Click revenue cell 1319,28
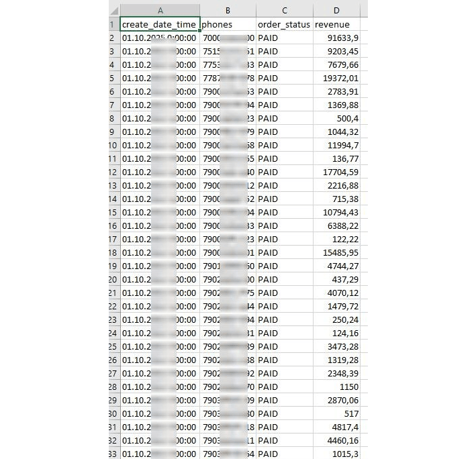Image resolution: width=476 pixels, height=459 pixels. pyautogui.click(x=336, y=360)
